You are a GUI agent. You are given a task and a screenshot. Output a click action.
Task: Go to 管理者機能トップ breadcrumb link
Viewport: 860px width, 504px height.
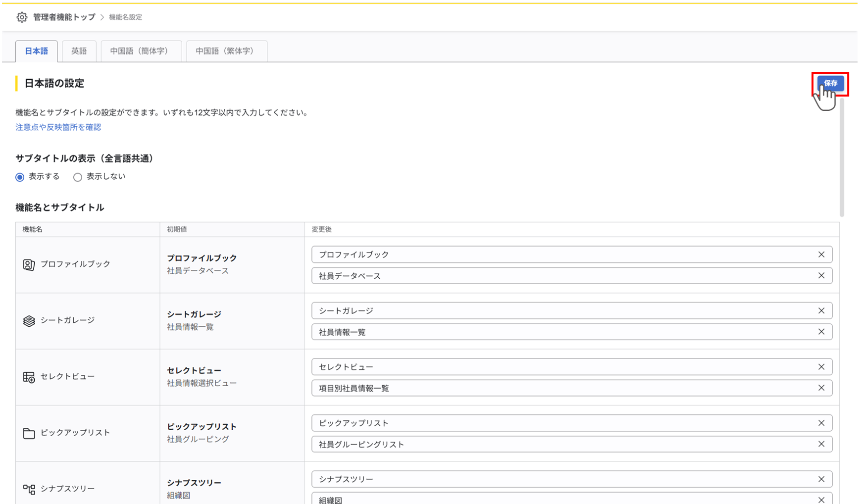point(64,17)
